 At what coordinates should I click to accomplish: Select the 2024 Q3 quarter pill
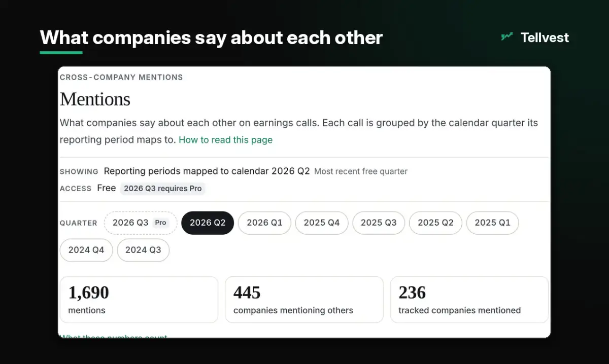tap(143, 250)
